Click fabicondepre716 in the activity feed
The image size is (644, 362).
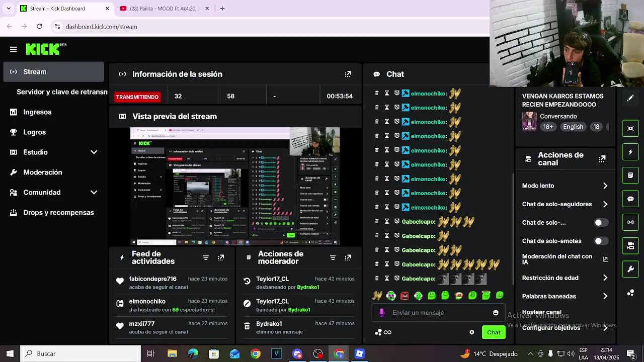[152, 279]
